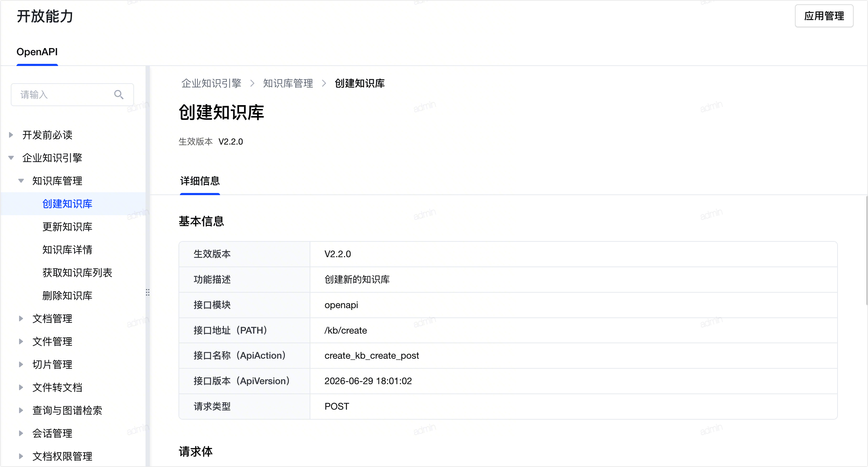Image resolution: width=868 pixels, height=467 pixels.
Task: Click the 文档权限管理 tree label
Action: pos(62,456)
